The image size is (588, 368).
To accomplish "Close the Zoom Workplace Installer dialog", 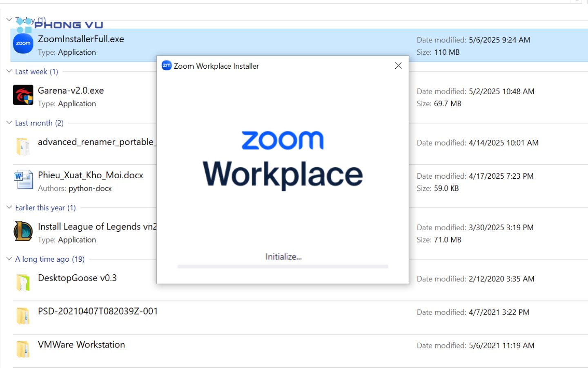I will (x=398, y=65).
